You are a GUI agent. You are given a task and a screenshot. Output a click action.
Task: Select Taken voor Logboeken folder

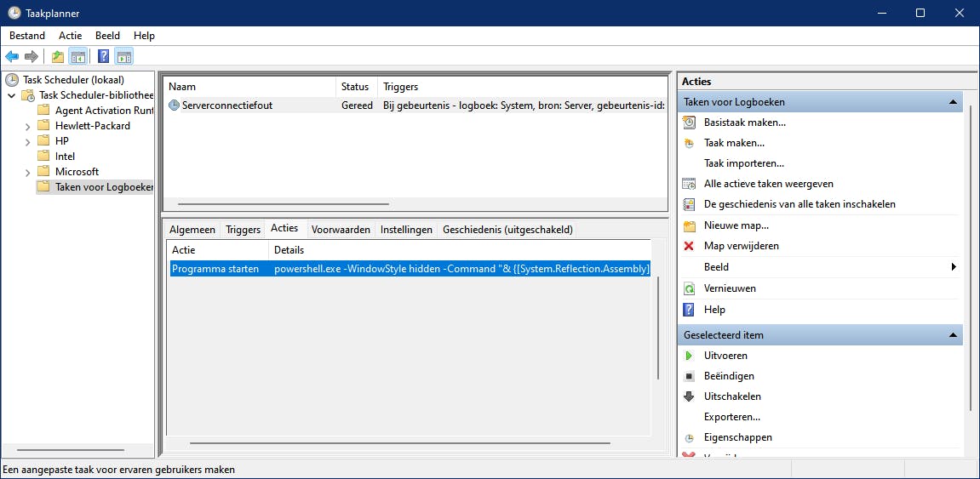pos(95,186)
